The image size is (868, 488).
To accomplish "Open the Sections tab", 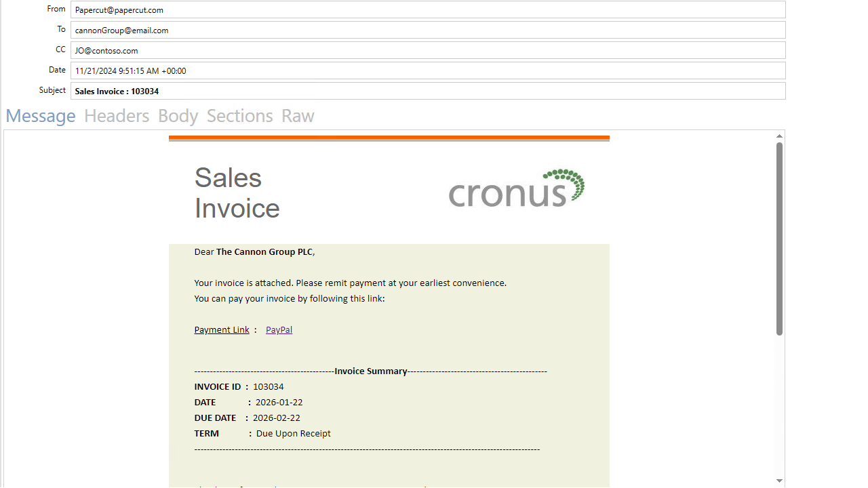I will coord(240,116).
